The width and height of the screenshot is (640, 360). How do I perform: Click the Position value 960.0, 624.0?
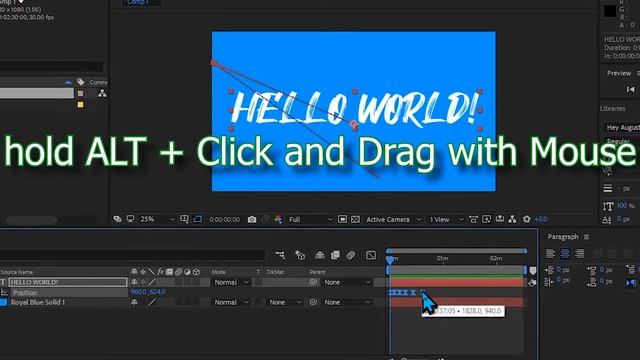point(148,292)
